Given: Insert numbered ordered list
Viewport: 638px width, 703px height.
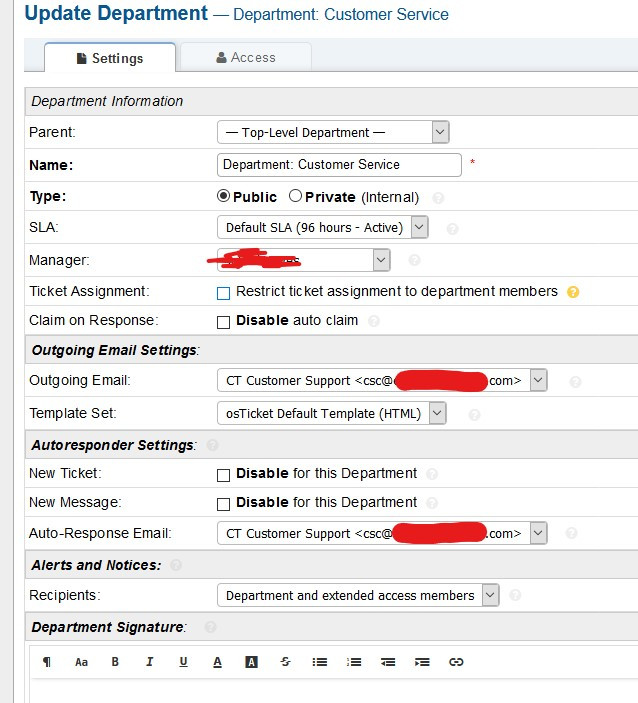Looking at the screenshot, I should 354,662.
